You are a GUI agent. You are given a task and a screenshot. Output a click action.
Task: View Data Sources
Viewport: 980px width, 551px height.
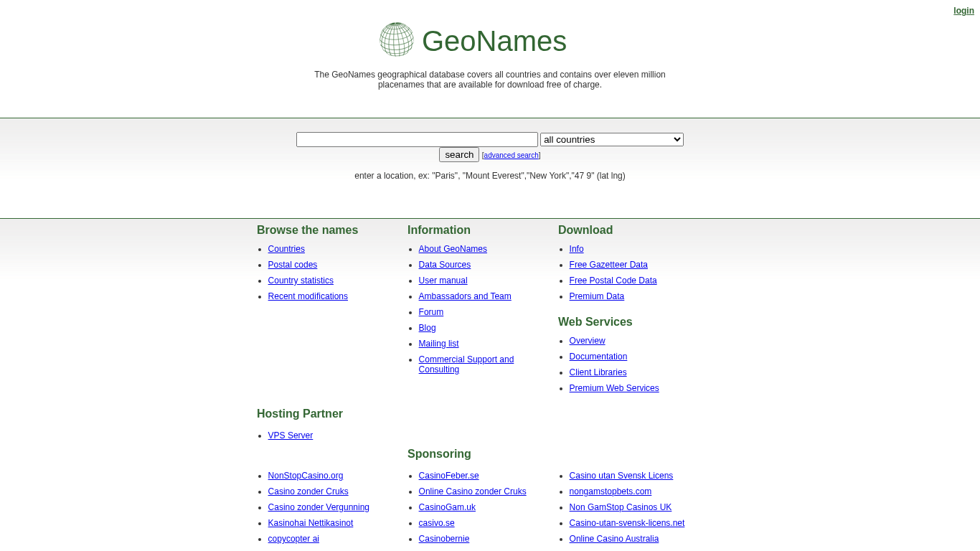coord(445,265)
